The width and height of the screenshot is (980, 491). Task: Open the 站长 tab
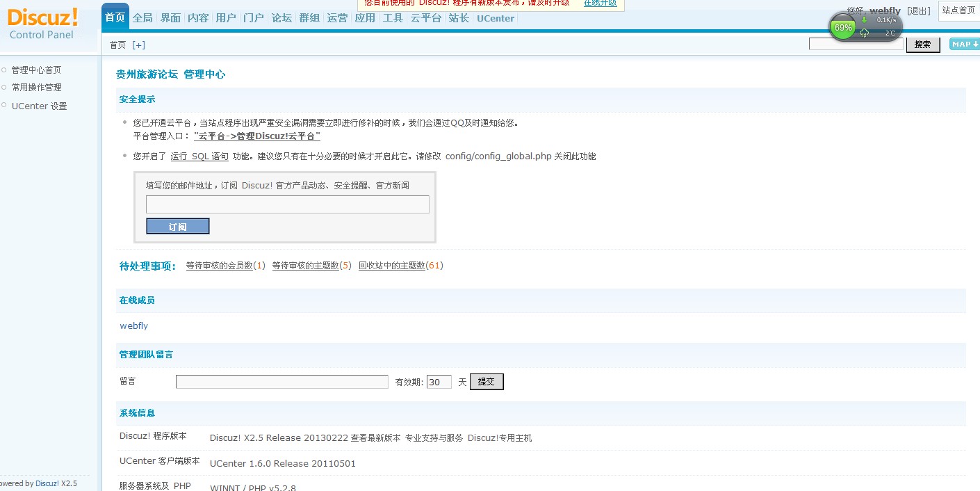click(x=459, y=18)
